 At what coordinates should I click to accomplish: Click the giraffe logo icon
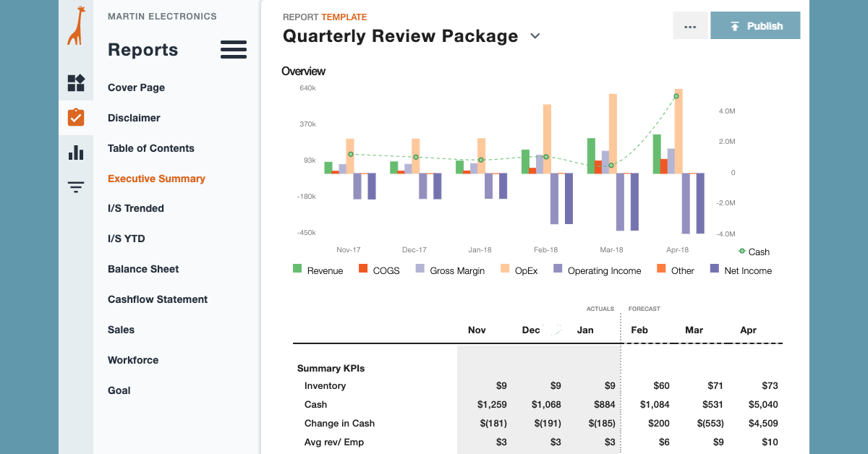[76, 26]
